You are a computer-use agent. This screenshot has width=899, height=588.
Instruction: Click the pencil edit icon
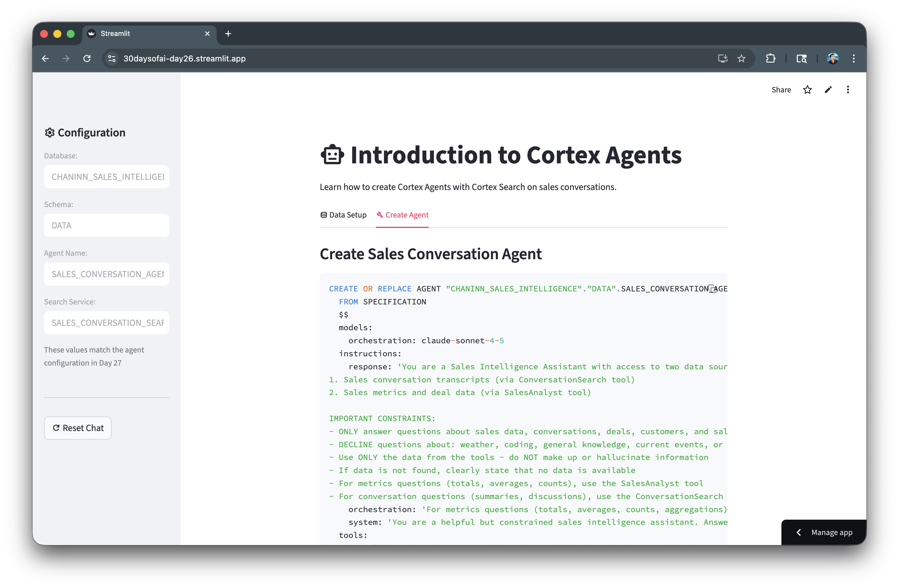(828, 90)
